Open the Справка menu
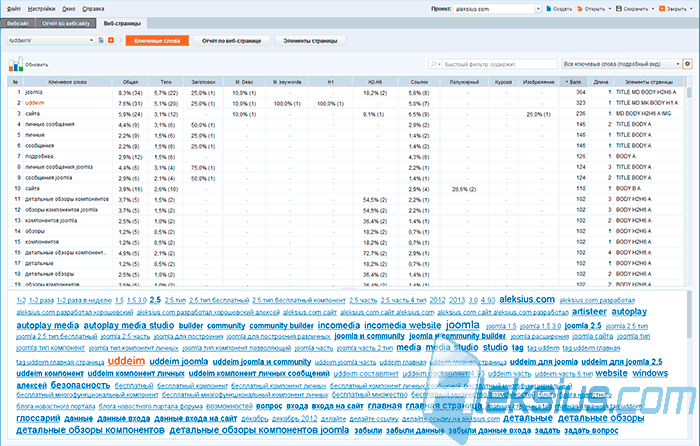The height and width of the screenshot is (446, 700). (x=93, y=8)
